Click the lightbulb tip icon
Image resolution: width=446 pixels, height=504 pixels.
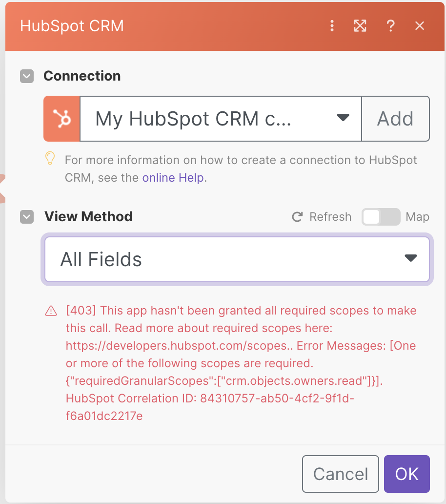click(x=49, y=160)
